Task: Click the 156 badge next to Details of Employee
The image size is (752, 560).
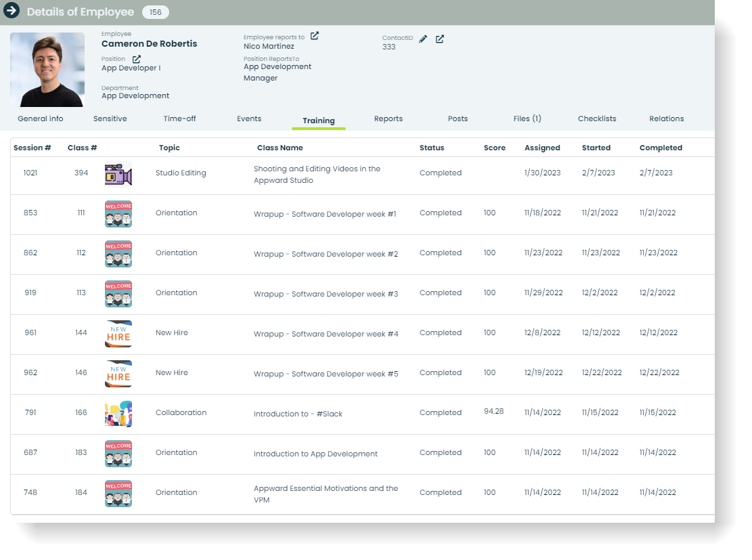Action: 155,12
